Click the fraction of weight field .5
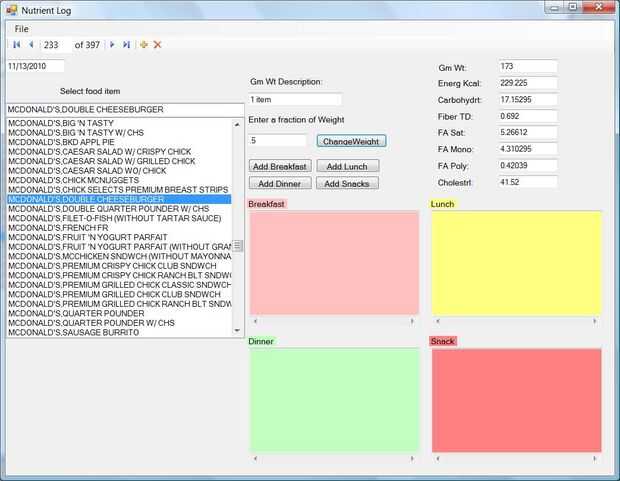This screenshot has height=481, width=620. [x=278, y=140]
